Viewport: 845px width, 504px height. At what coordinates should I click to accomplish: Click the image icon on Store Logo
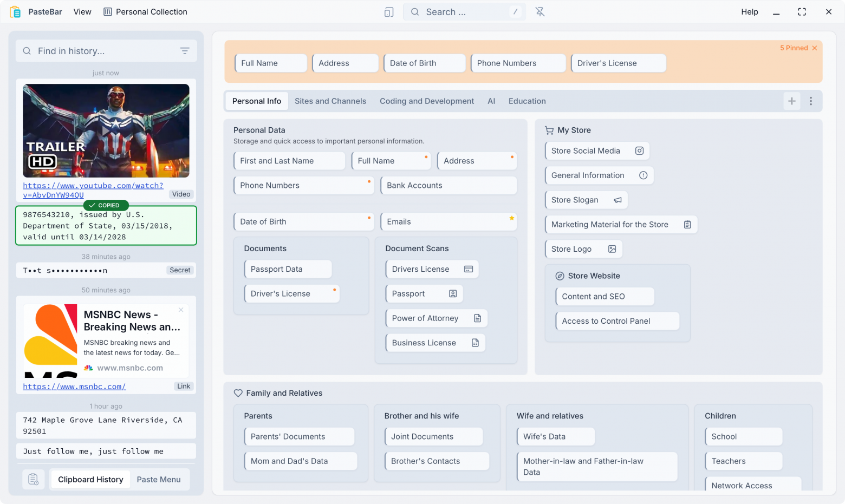[x=612, y=249]
